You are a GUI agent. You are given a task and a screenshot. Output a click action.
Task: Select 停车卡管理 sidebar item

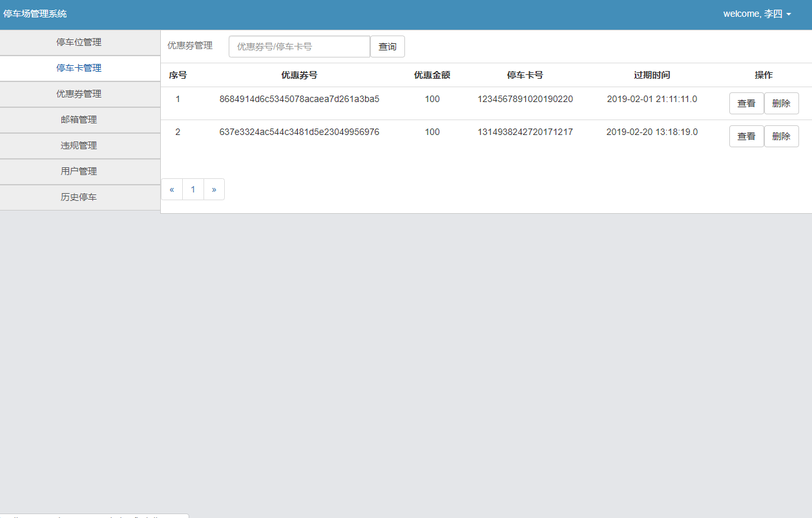(79, 68)
